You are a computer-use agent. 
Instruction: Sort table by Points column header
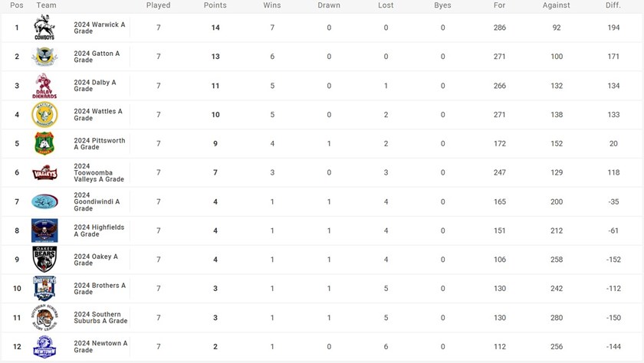pyautogui.click(x=215, y=5)
